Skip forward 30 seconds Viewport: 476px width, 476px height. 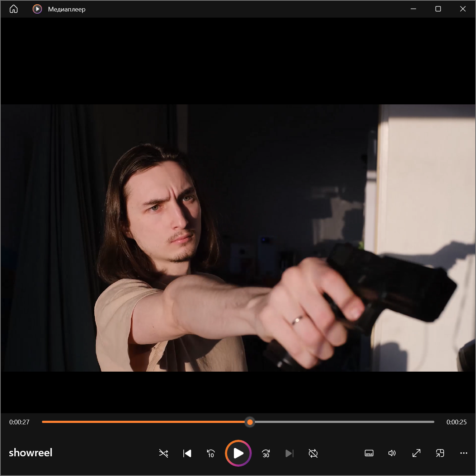266,453
